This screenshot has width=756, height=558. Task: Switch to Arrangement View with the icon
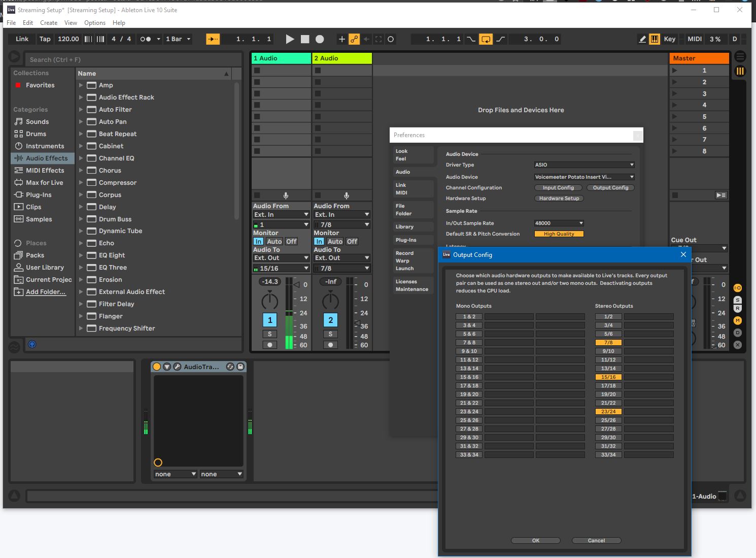point(740,56)
